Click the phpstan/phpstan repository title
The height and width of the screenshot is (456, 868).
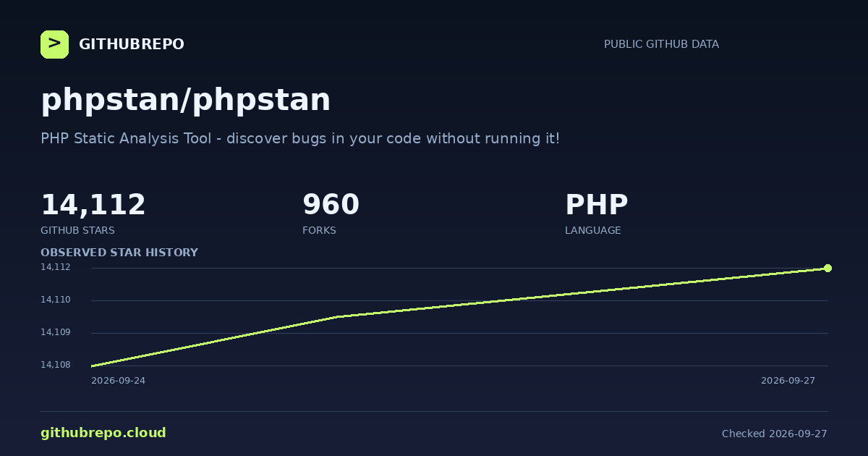pos(185,100)
